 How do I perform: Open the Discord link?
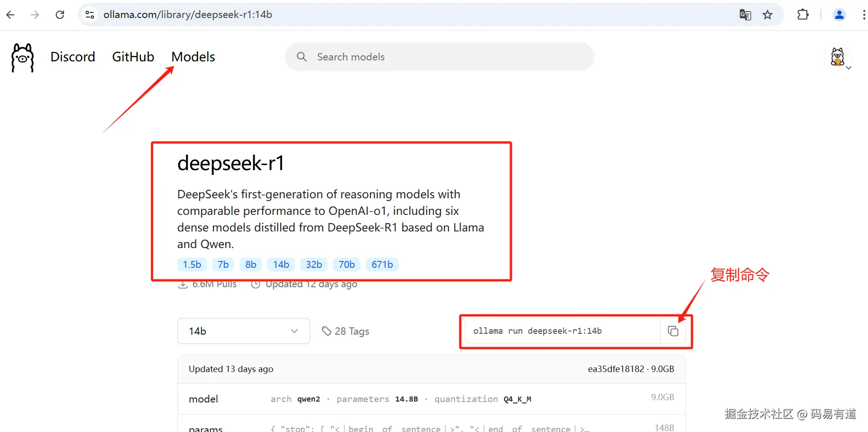(73, 57)
